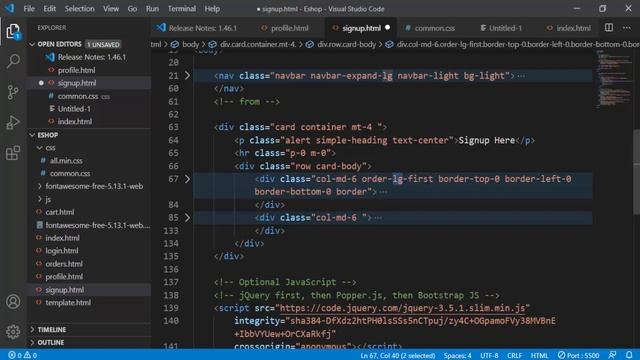Open the Extensions view
640x360 pixels.
[x=13, y=153]
